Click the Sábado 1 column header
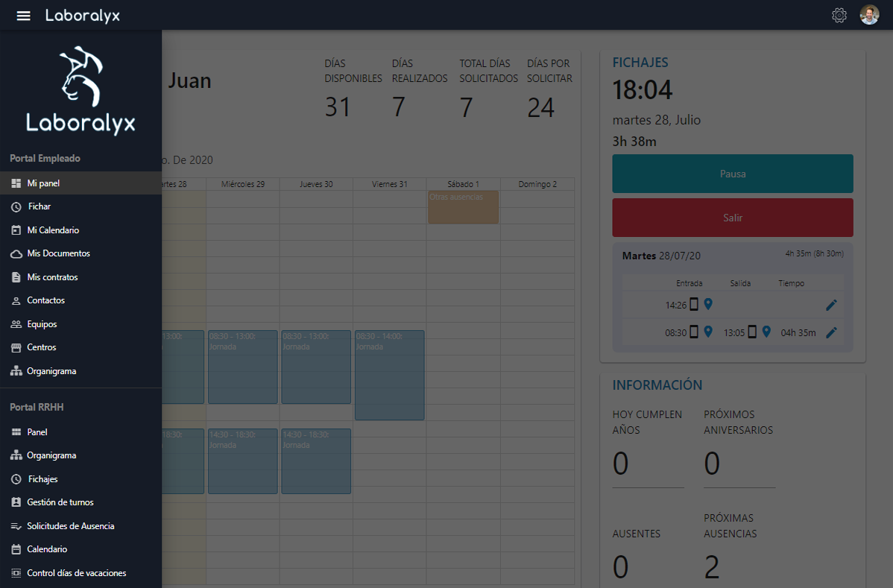 463,184
